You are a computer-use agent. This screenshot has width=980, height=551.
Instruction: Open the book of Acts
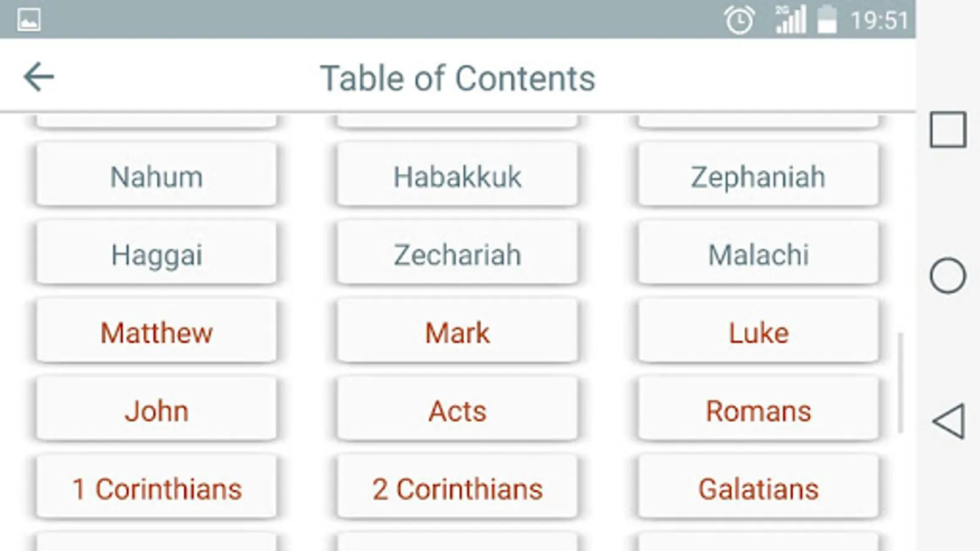click(457, 409)
